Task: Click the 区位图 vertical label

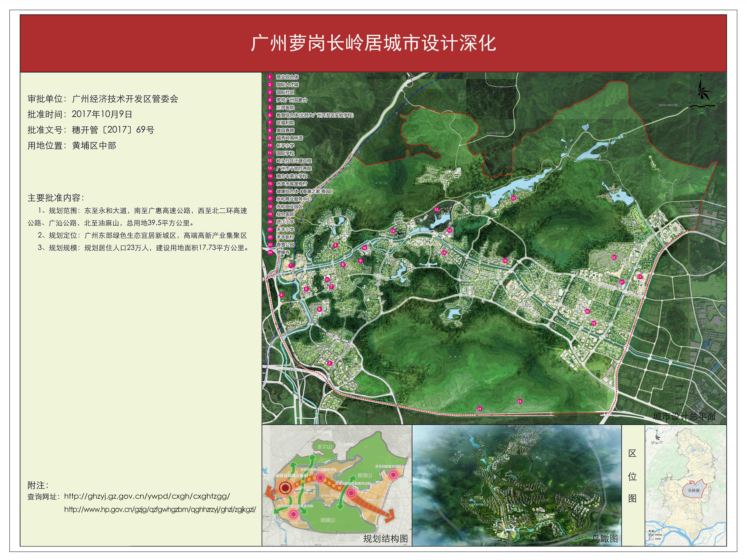Action: tap(632, 476)
